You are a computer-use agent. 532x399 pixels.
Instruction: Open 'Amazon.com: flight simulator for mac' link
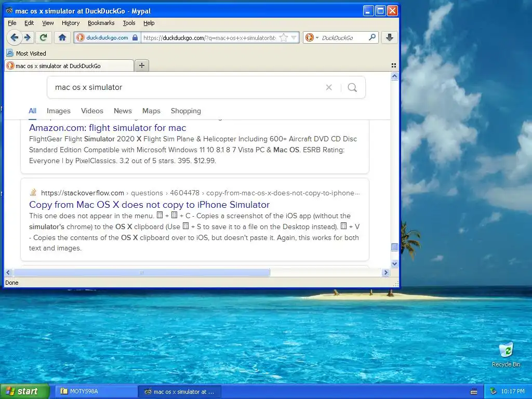(x=108, y=128)
